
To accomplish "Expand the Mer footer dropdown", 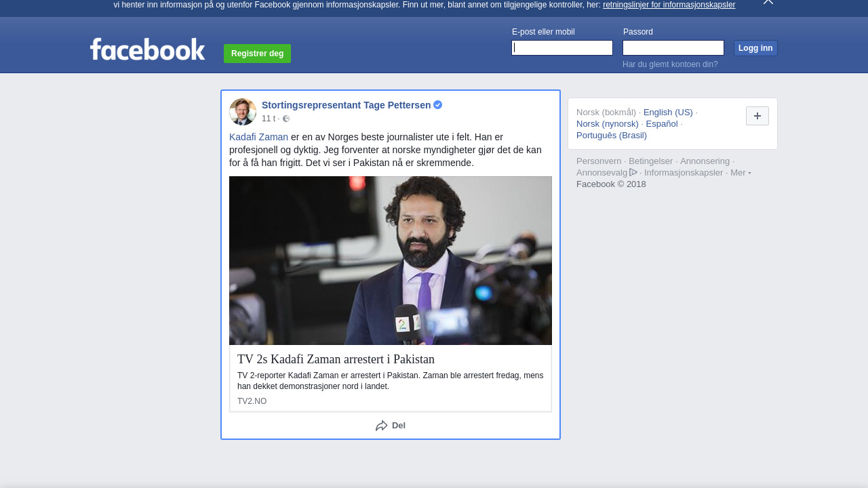I will [741, 173].
